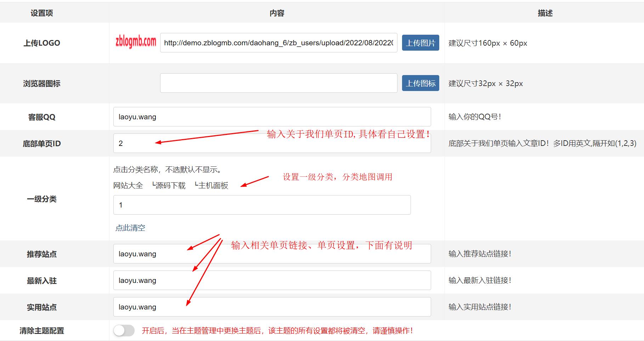The height and width of the screenshot is (341, 644).
Task: Click the 上传图标 button for browser icon
Action: (420, 83)
